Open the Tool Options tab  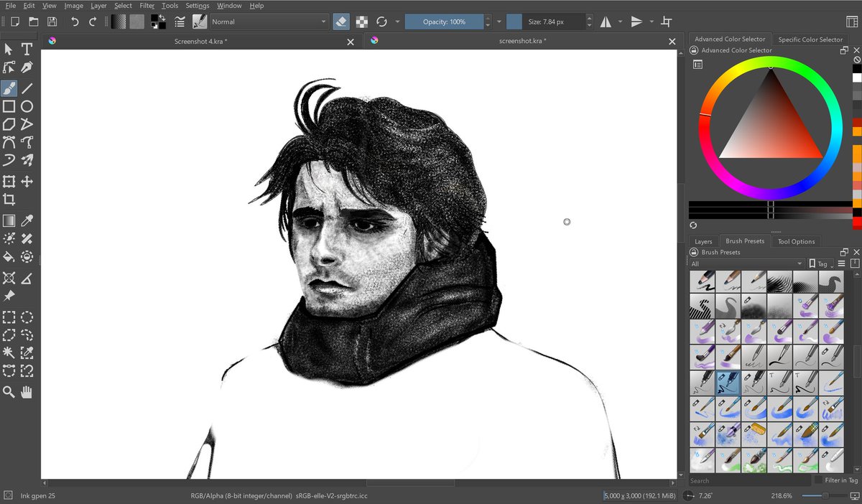coord(796,241)
